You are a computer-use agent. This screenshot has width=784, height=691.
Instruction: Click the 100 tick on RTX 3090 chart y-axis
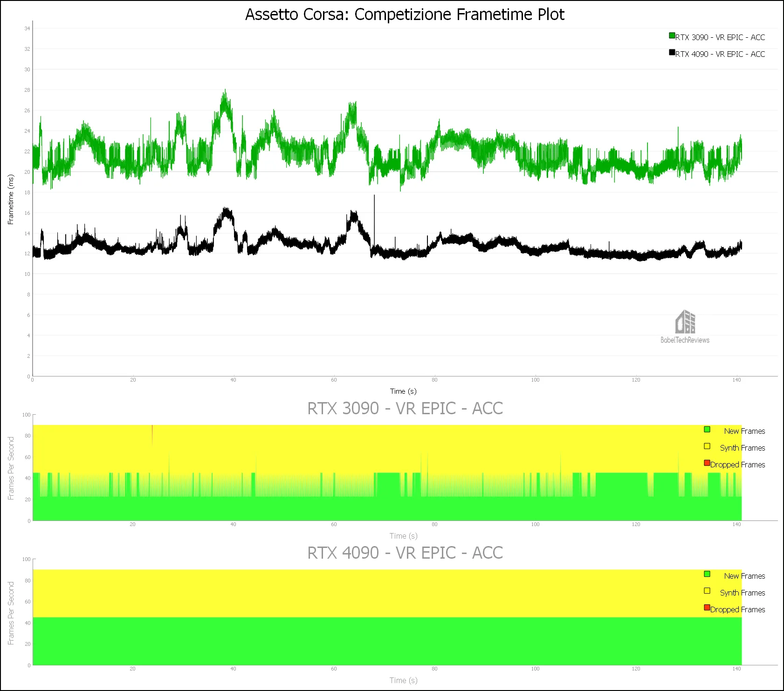[x=26, y=415]
